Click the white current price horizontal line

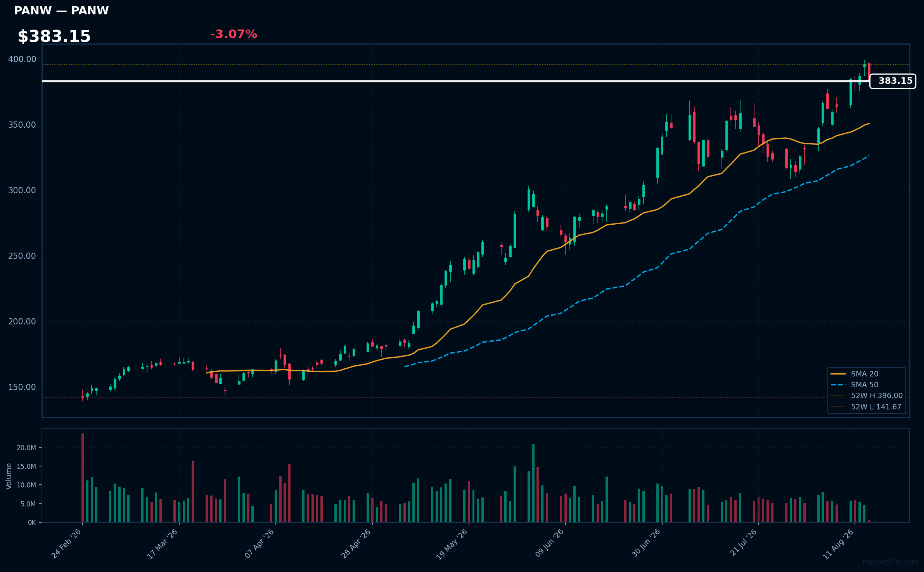tap(456, 81)
